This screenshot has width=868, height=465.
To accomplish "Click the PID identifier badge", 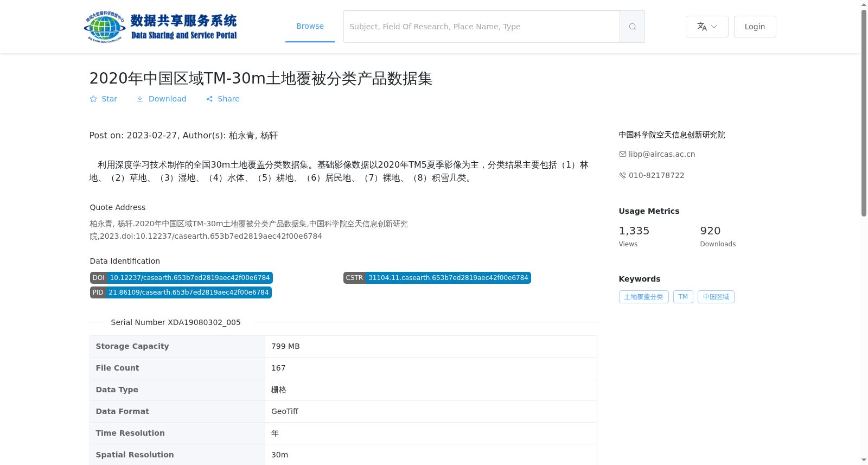I will [x=181, y=292].
